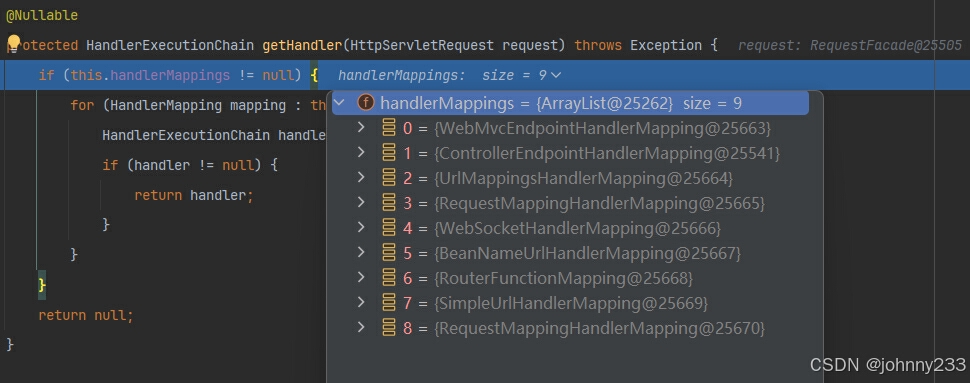970x383 pixels.
Task: Select the {RequestMappingHandlerMapping@25670} value
Action: click(599, 329)
